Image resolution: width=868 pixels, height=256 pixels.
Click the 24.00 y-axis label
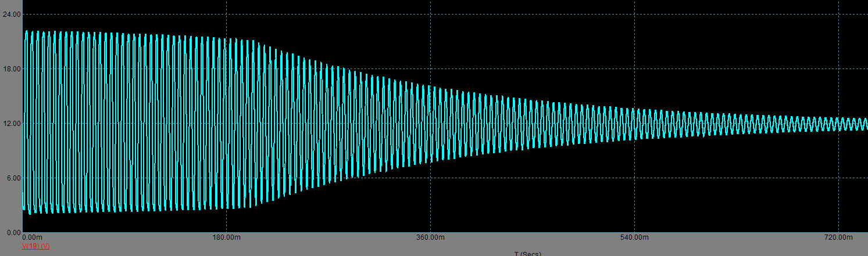coord(12,14)
